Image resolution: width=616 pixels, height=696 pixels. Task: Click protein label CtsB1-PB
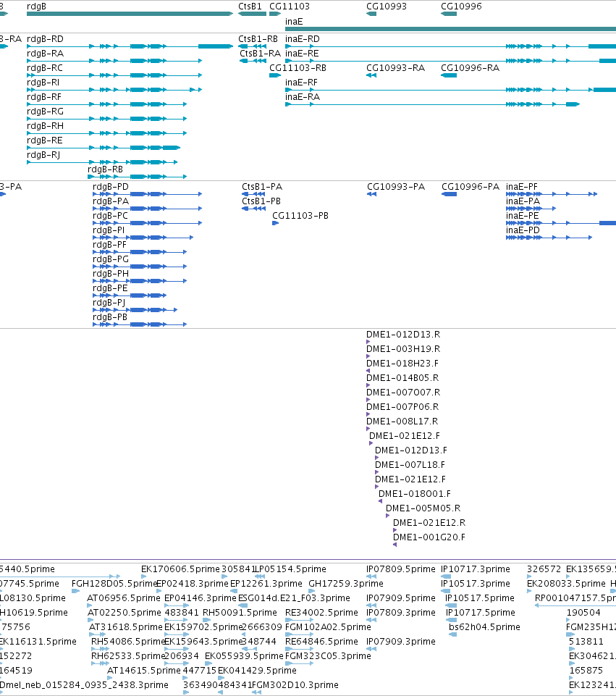261,201
